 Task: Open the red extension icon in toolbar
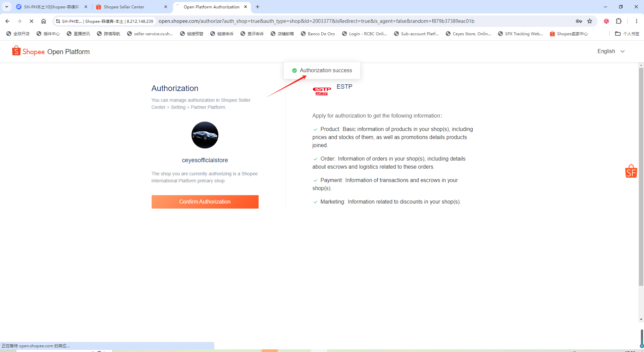coord(606,21)
